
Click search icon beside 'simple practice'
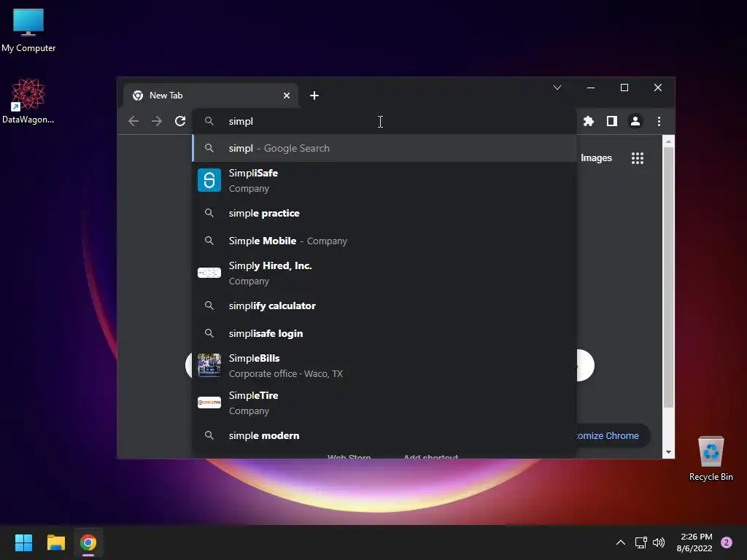[x=209, y=213]
